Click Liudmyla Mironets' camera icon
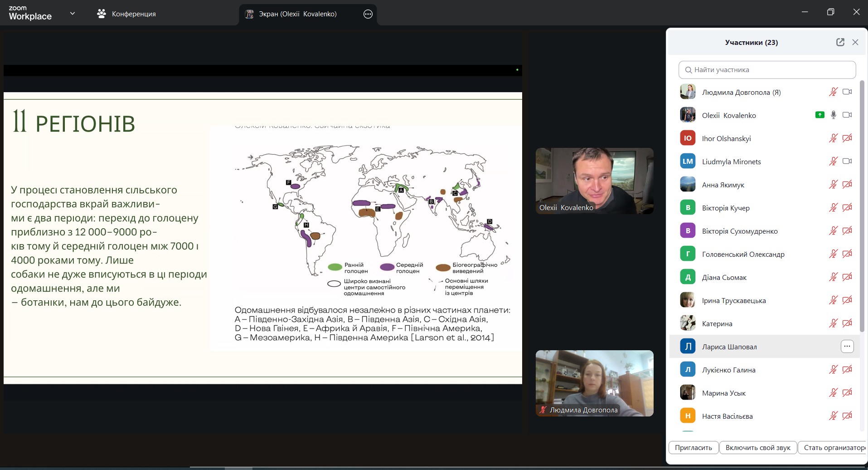 click(x=847, y=162)
